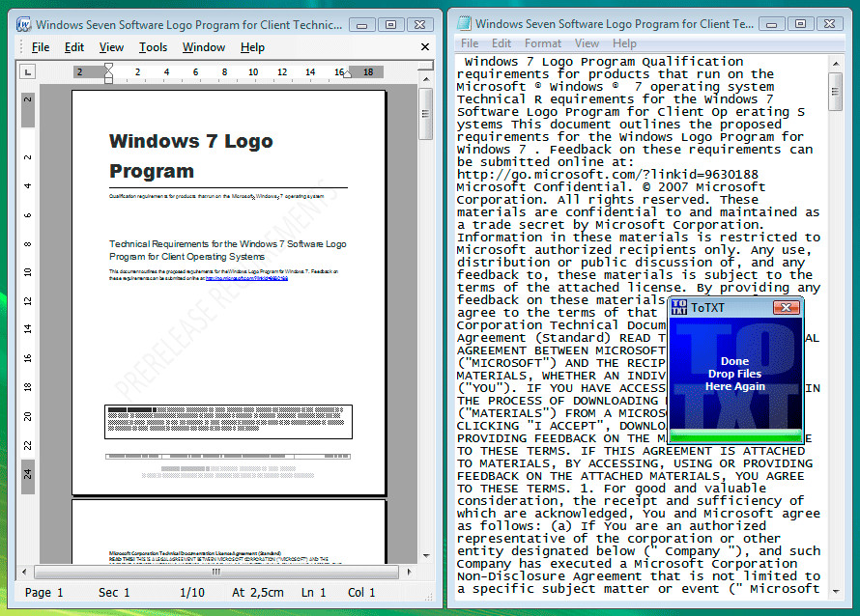
Task: Click the Word Viewer resize grip in status bar
Action: tap(428, 597)
